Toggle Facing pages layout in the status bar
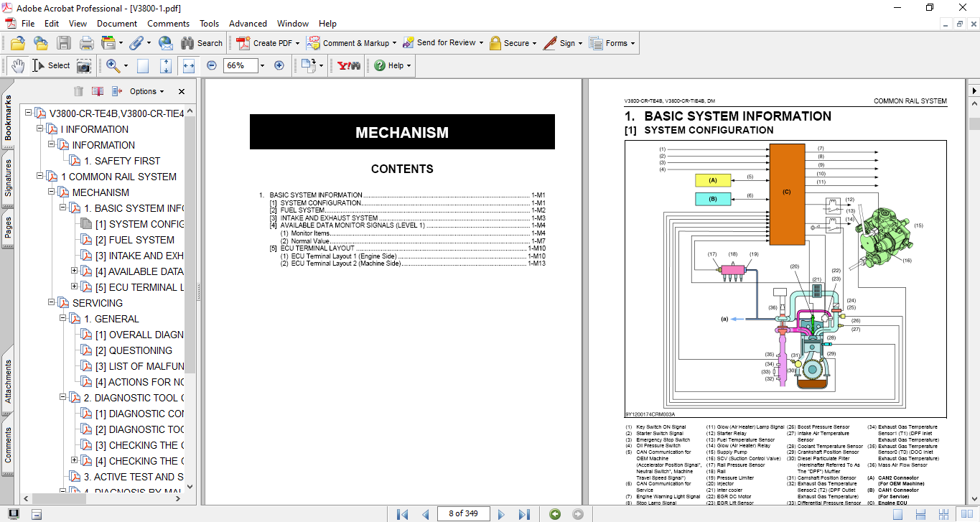Image resolution: width=980 pixels, height=522 pixels. [x=967, y=514]
